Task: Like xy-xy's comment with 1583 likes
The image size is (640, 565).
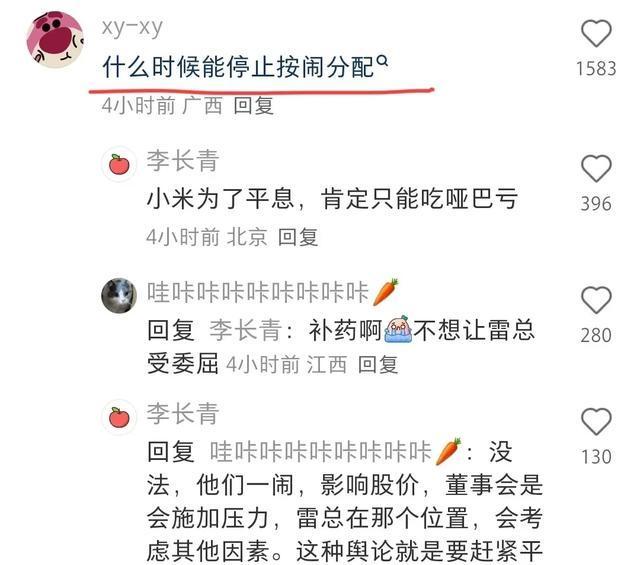Action: click(x=596, y=33)
